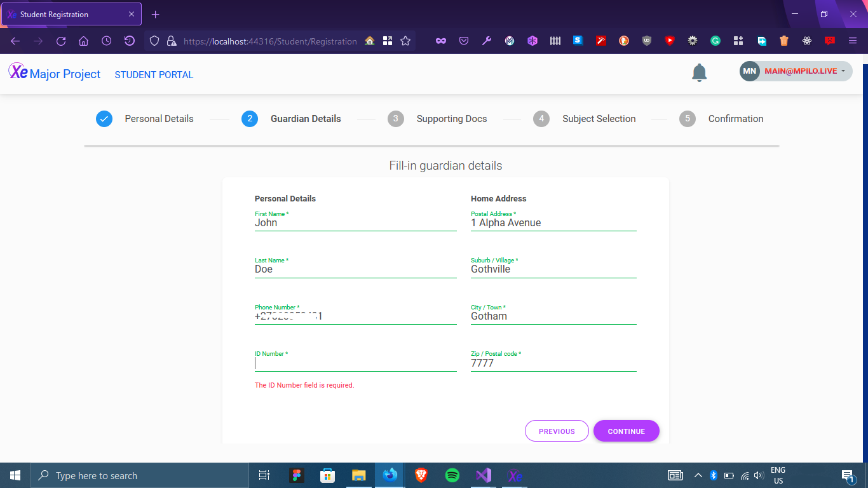Go to the Personal Details step
Viewport: 868px width, 488px height.
145,119
